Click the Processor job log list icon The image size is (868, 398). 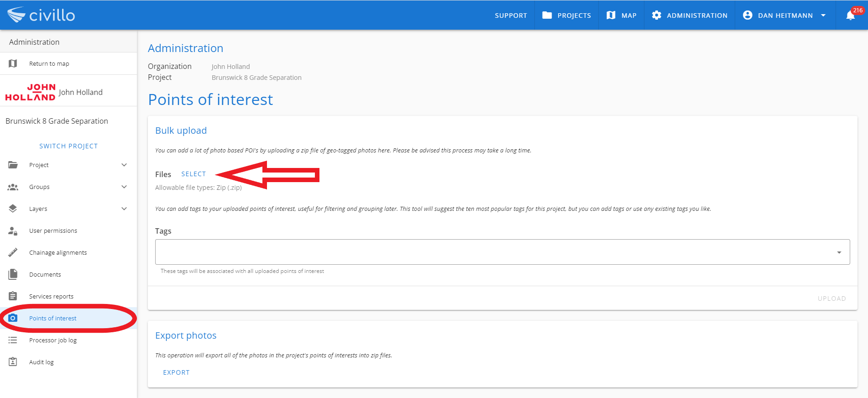(x=13, y=340)
